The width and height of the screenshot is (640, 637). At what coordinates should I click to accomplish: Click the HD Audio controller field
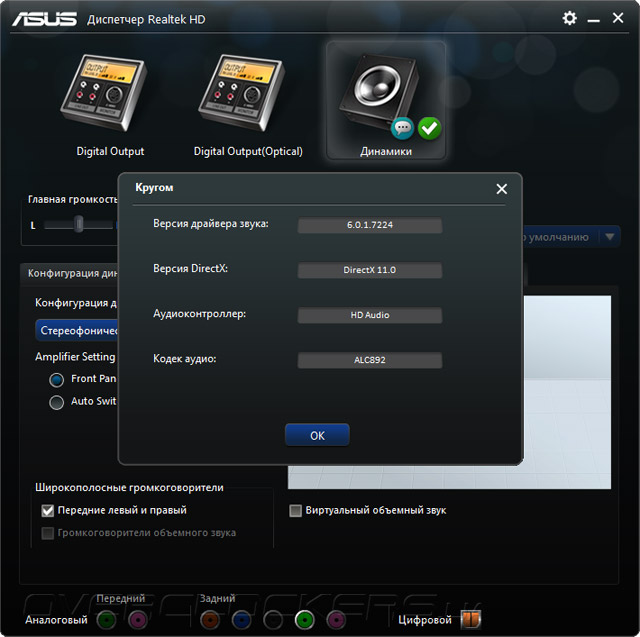coord(370,315)
